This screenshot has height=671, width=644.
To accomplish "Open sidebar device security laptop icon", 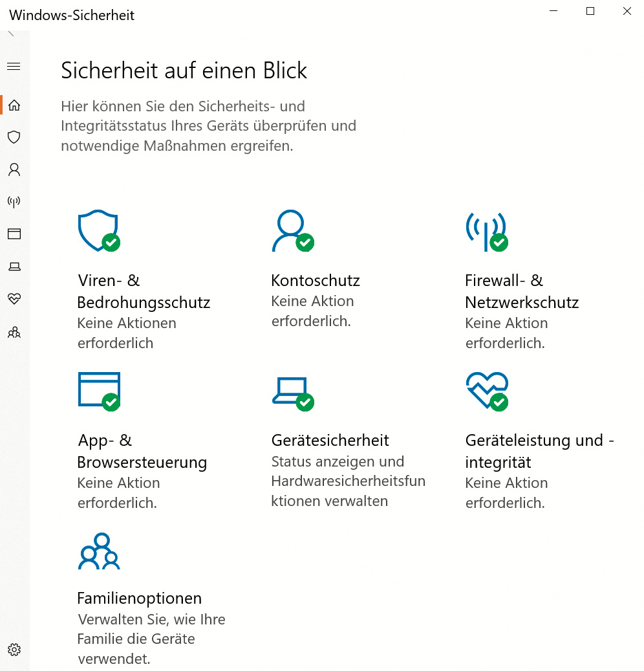I will [x=14, y=266].
